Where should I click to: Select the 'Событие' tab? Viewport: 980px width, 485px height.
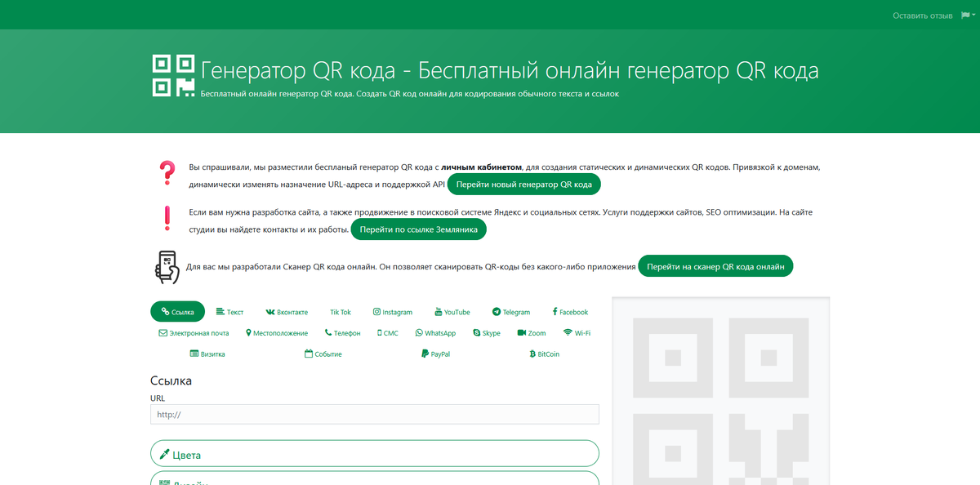323,354
